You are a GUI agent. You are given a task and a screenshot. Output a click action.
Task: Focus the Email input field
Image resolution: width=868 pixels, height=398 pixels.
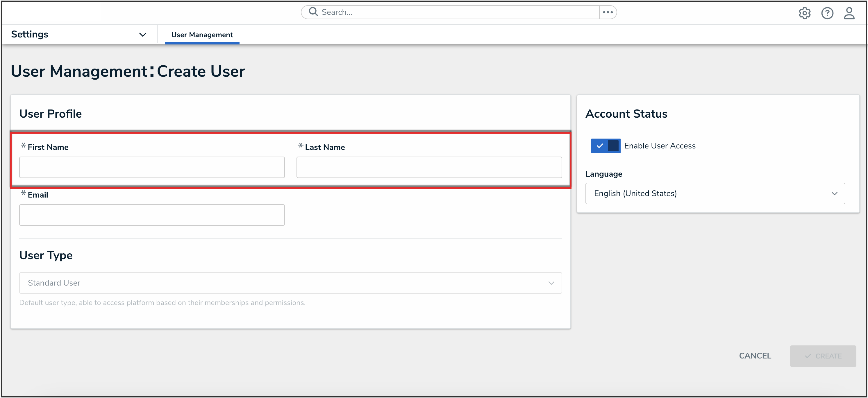(152, 215)
